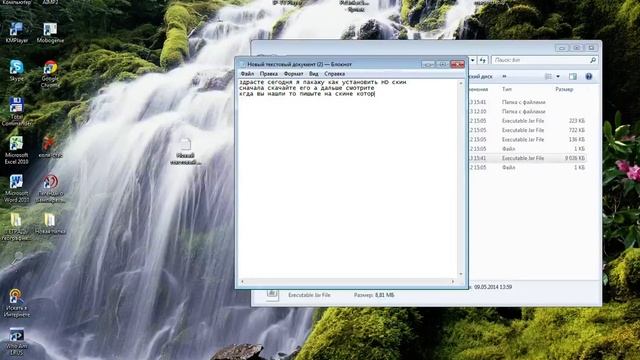Click the last Notepad line ending 'на скине котор'

pos(307,93)
